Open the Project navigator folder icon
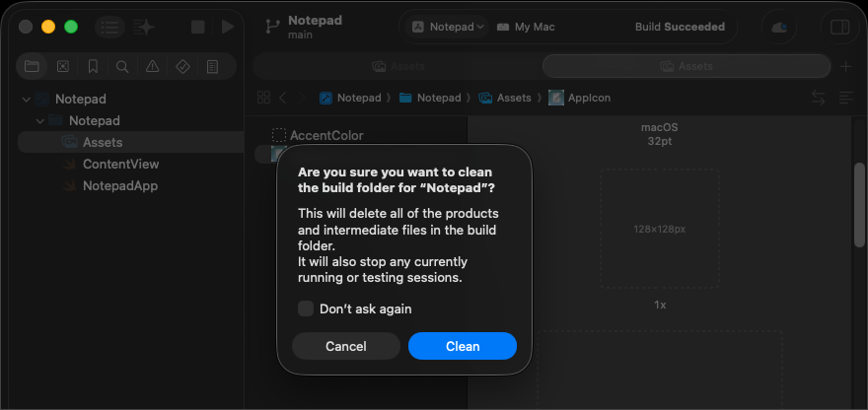The width and height of the screenshot is (868, 410). (x=32, y=67)
